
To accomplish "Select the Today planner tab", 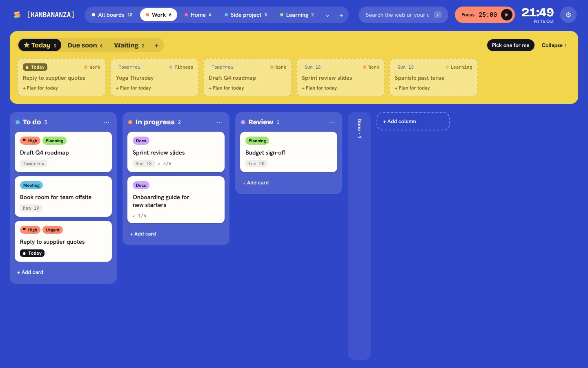I will tap(40, 45).
